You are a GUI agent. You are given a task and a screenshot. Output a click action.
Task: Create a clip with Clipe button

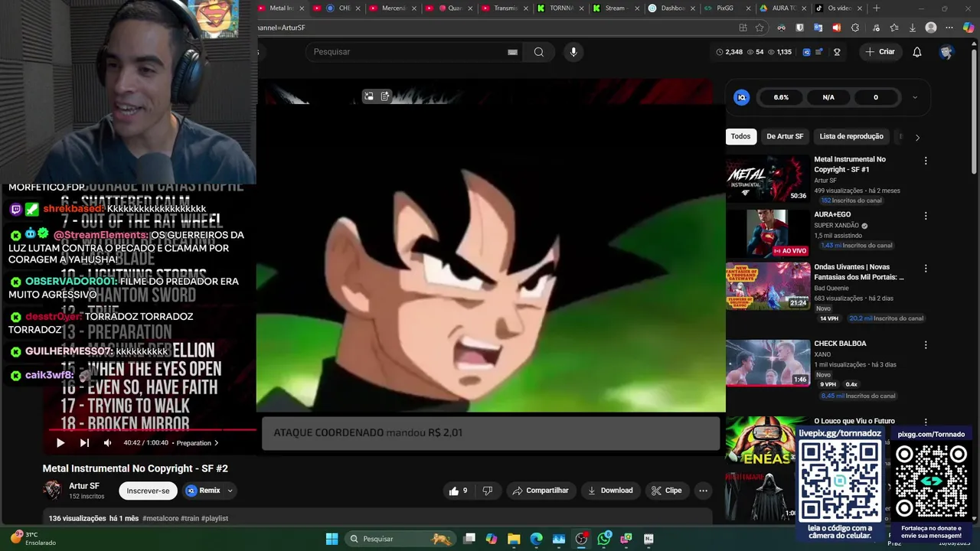(x=666, y=491)
